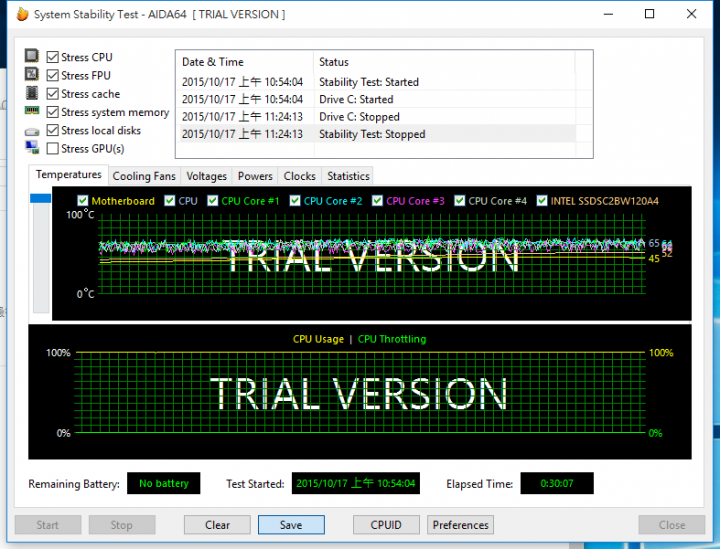The height and width of the screenshot is (549, 720).
Task: Uncheck the Stress FPU checkbox
Action: (x=53, y=75)
